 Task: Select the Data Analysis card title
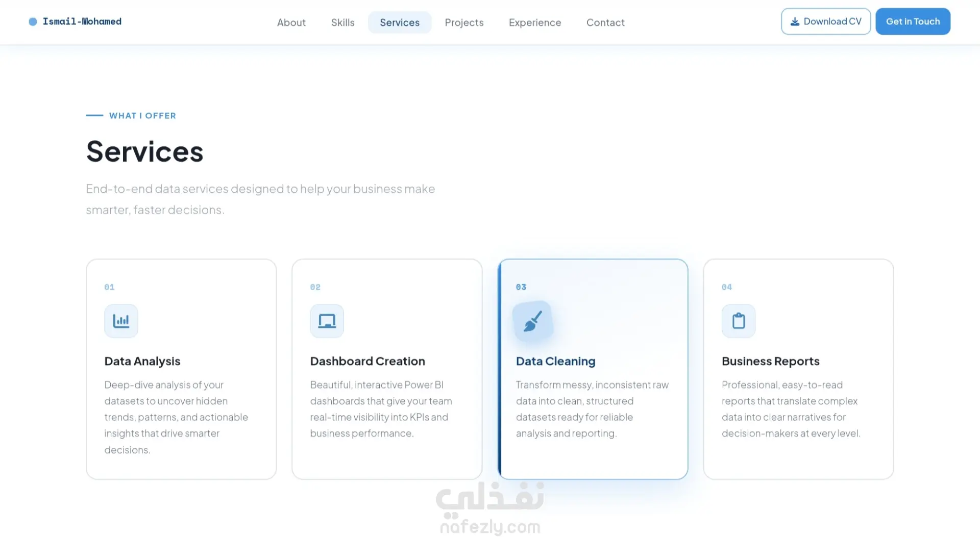(x=142, y=361)
